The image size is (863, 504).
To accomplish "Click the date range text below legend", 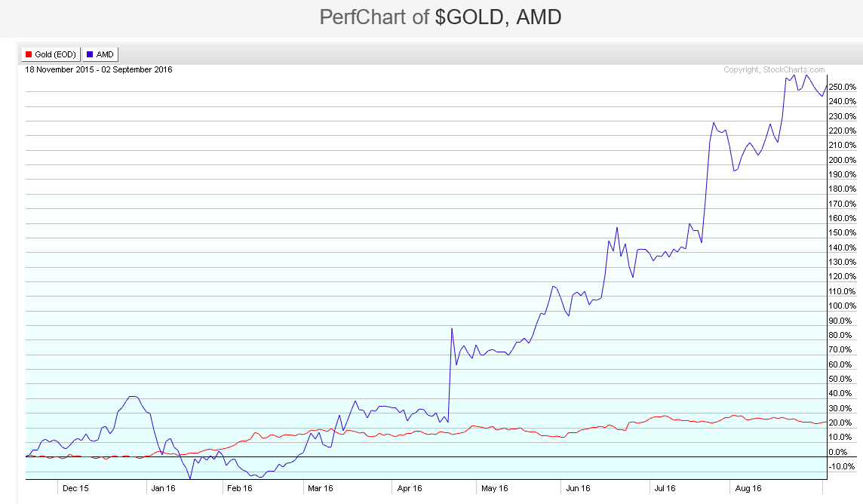I will [99, 70].
